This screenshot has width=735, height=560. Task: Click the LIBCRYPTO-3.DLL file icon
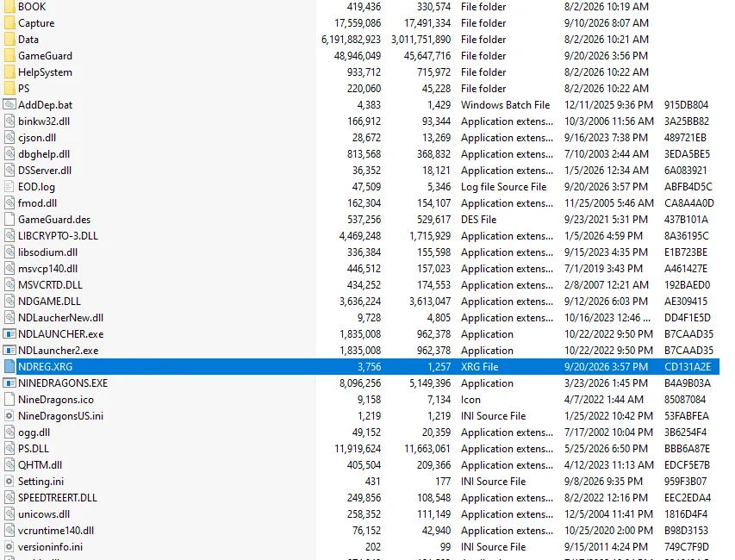(x=9, y=236)
